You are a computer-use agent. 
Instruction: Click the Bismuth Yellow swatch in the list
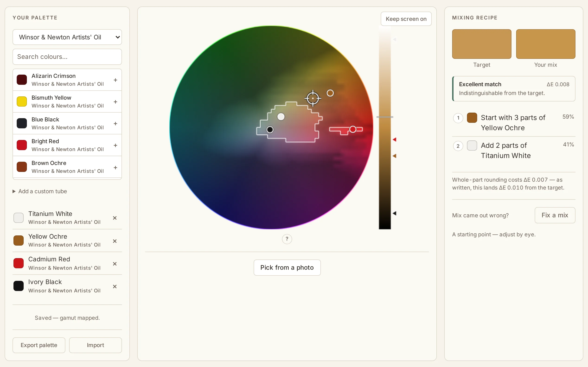pyautogui.click(x=22, y=101)
